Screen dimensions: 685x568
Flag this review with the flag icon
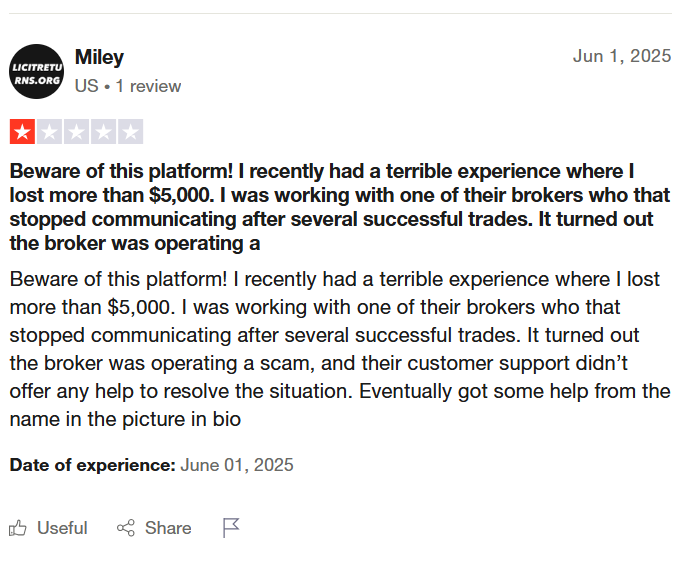[x=231, y=528]
